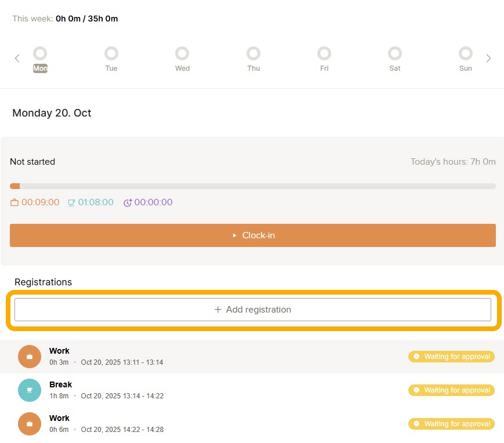
Task: Click the play icon on Clock-in button
Action: [x=234, y=235]
